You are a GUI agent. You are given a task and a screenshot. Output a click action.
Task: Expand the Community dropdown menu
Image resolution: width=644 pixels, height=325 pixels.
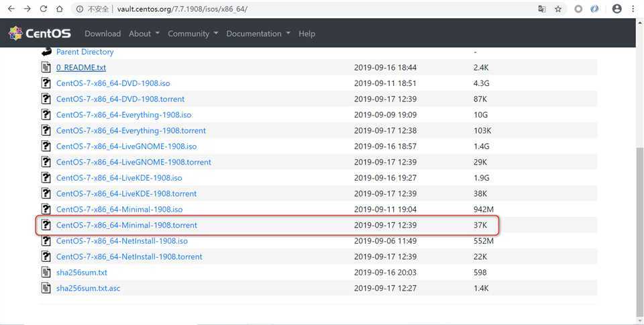[193, 34]
